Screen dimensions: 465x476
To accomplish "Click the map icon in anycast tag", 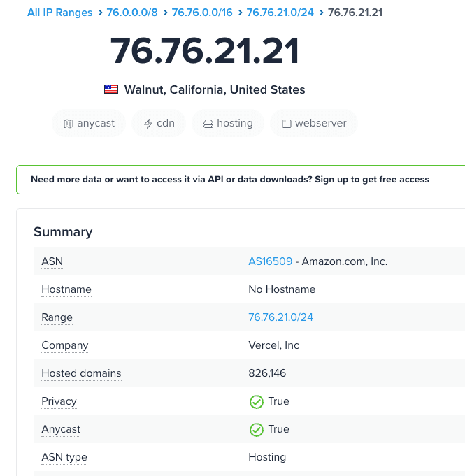I will pyautogui.click(x=68, y=124).
